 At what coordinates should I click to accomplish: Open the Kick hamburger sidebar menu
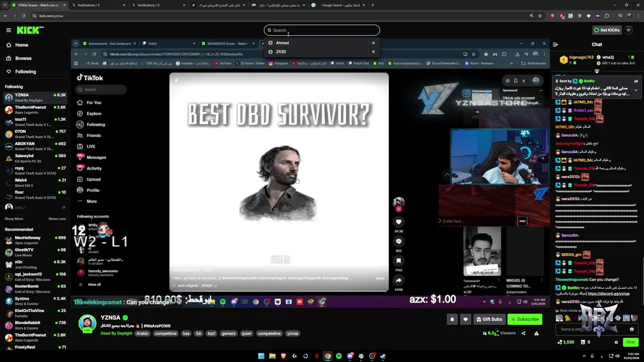coord(9,30)
